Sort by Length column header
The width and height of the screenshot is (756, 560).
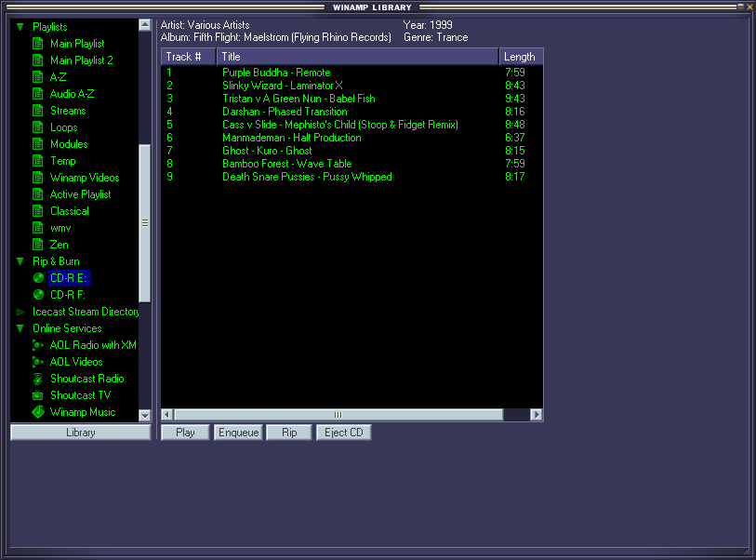click(x=521, y=57)
